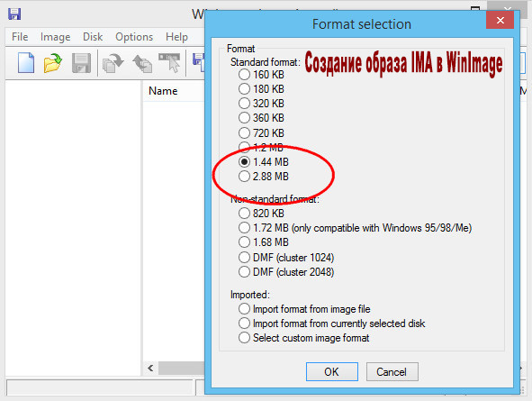Screen dimensions: 532x401
Task: Select the 1.68 MB non-standard format
Action: [263, 242]
